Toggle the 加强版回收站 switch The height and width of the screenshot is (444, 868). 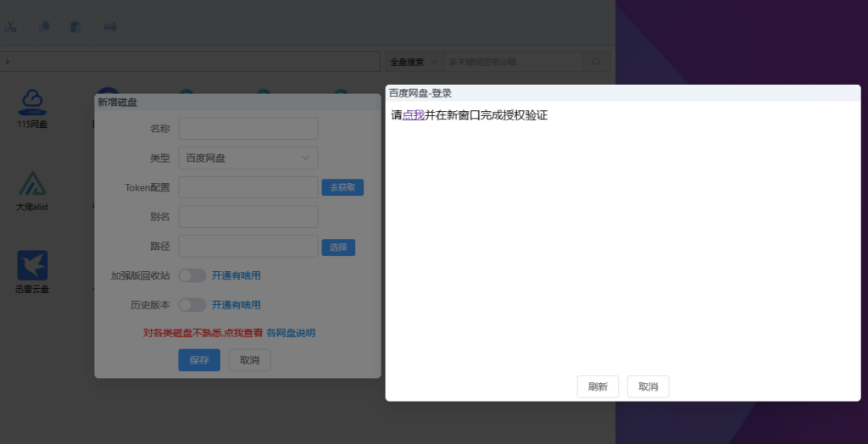tap(192, 275)
